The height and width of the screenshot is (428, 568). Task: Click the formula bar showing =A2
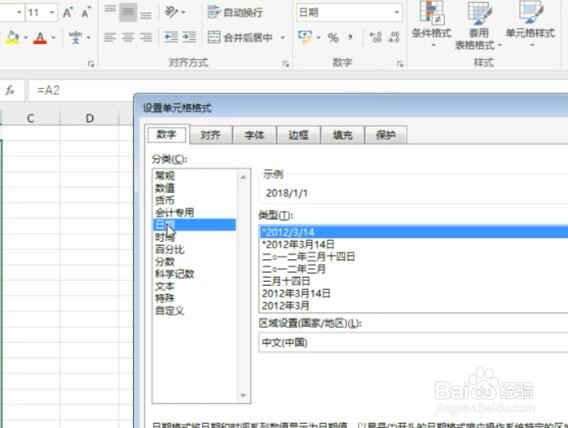point(297,90)
